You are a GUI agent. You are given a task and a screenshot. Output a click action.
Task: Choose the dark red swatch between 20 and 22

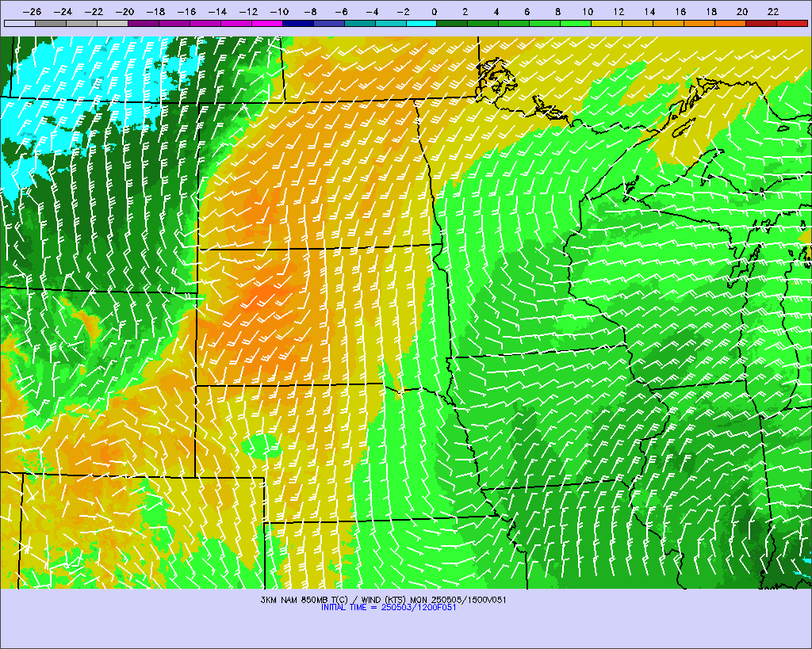coord(761,23)
